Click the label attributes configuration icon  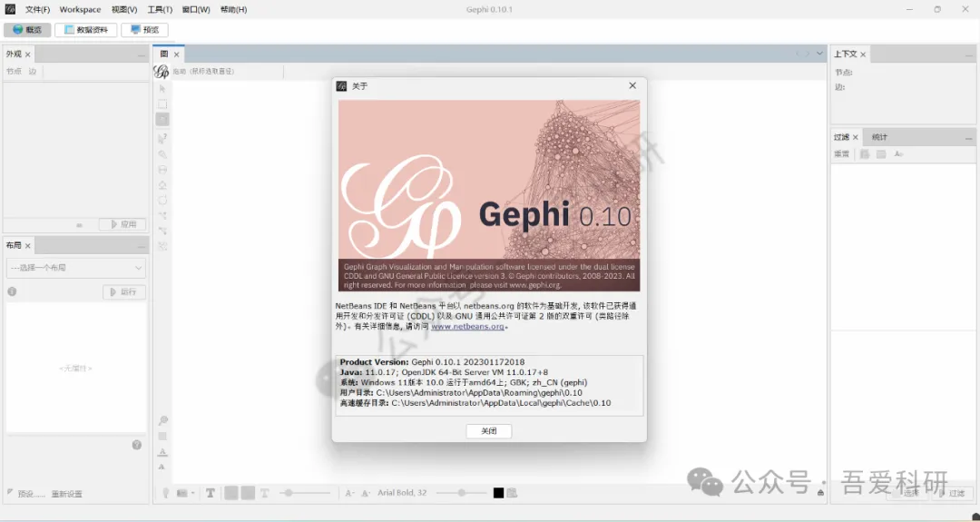[512, 493]
